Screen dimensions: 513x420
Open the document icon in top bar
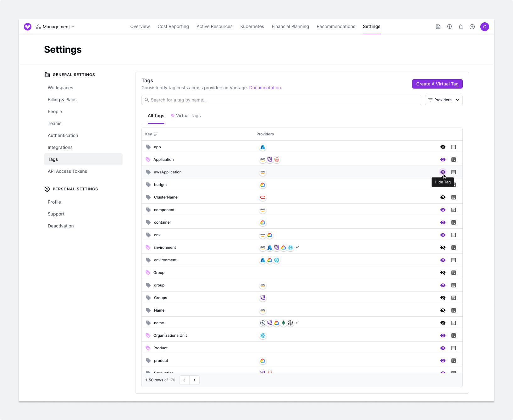pos(438,27)
